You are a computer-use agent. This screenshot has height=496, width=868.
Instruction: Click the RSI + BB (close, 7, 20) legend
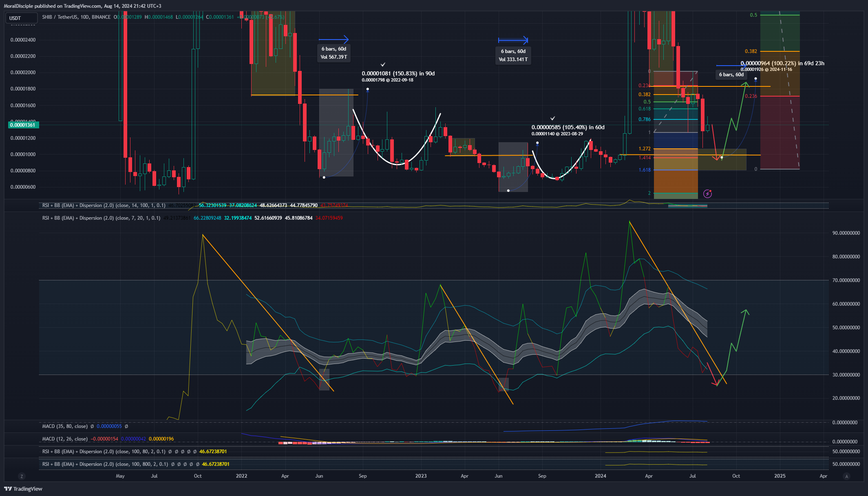101,218
